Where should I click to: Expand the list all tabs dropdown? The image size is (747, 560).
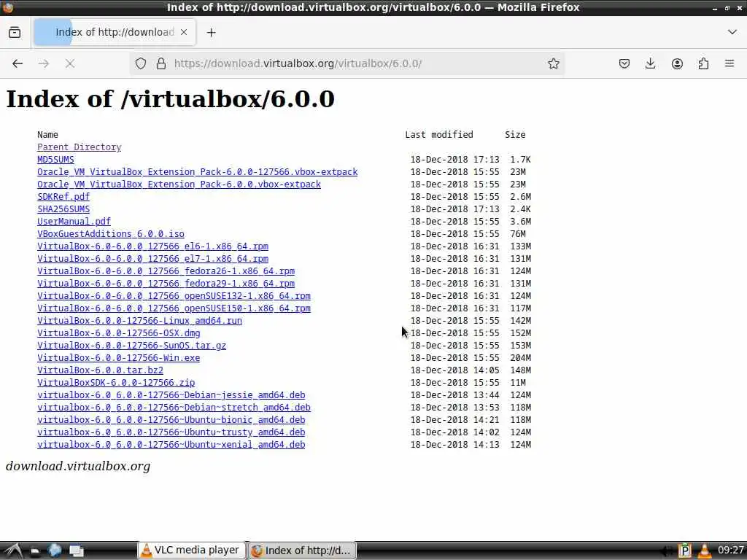732,32
